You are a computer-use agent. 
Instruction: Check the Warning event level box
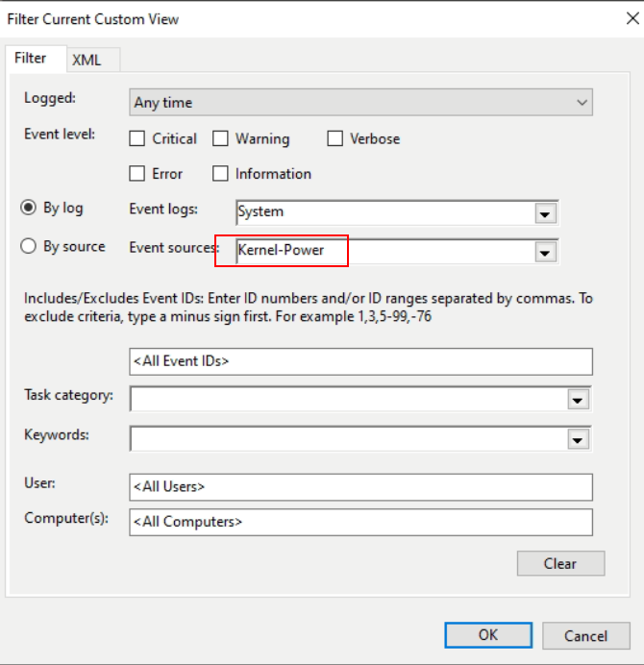220,139
